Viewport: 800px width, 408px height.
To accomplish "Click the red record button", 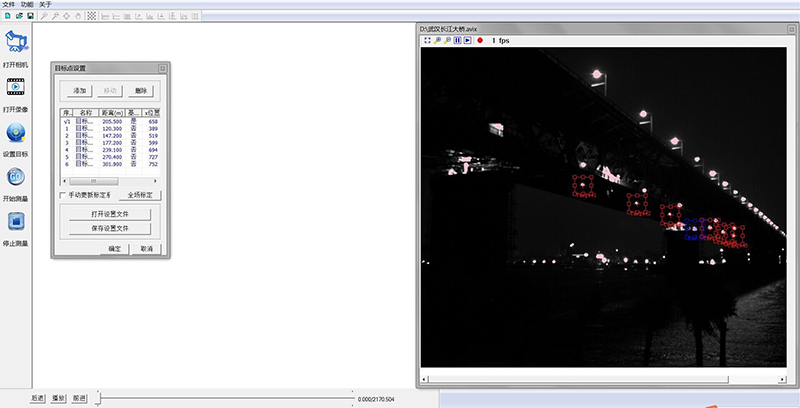I will tap(480, 40).
